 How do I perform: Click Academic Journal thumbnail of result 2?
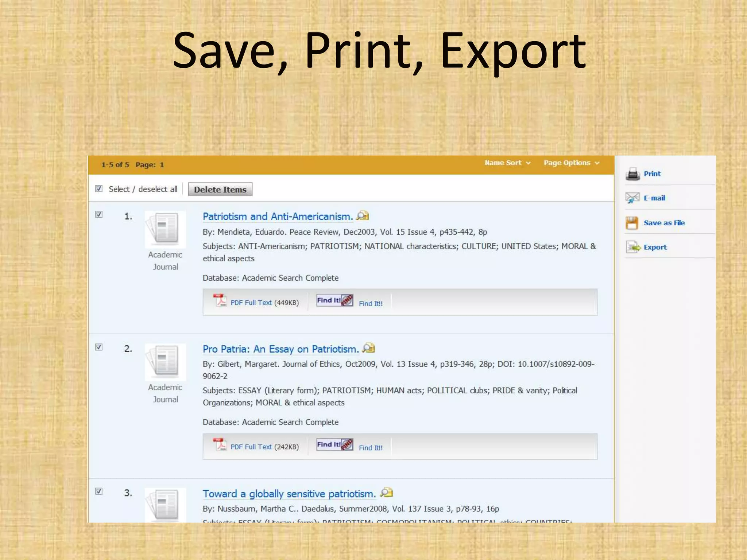(x=165, y=362)
